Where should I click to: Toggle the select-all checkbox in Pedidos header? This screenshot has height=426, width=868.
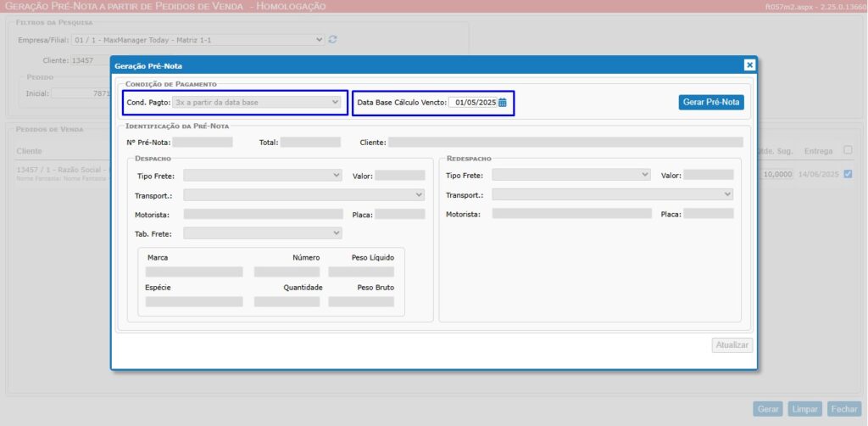coord(848,150)
